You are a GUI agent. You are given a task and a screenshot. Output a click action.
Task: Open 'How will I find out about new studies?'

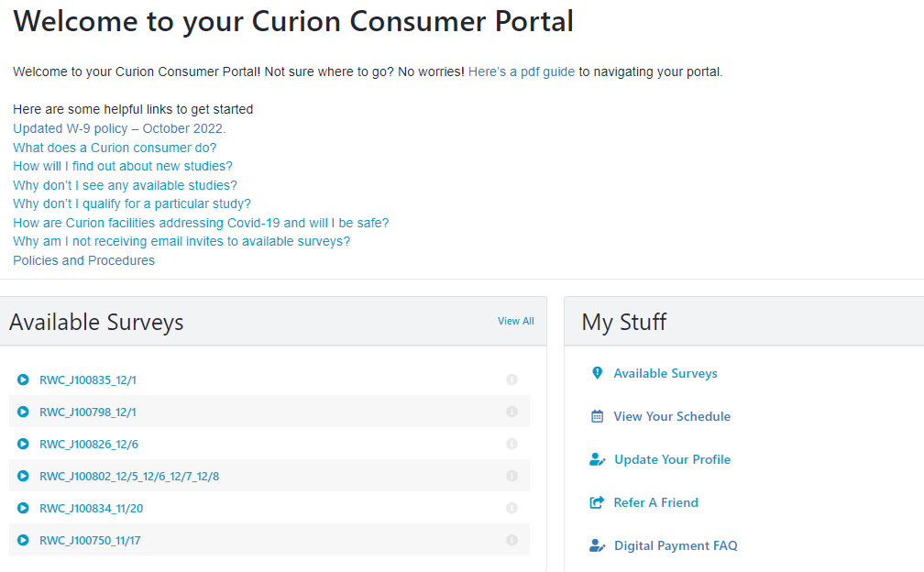(x=123, y=166)
